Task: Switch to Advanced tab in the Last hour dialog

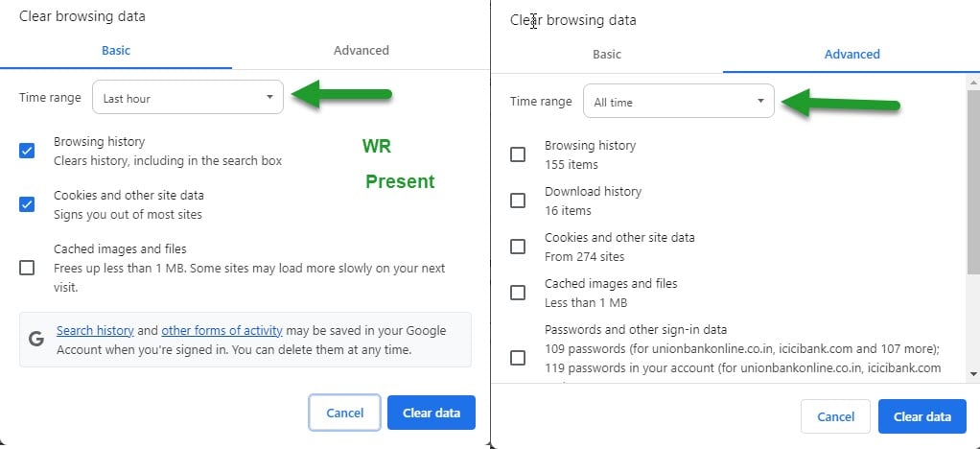Action: coord(361,50)
